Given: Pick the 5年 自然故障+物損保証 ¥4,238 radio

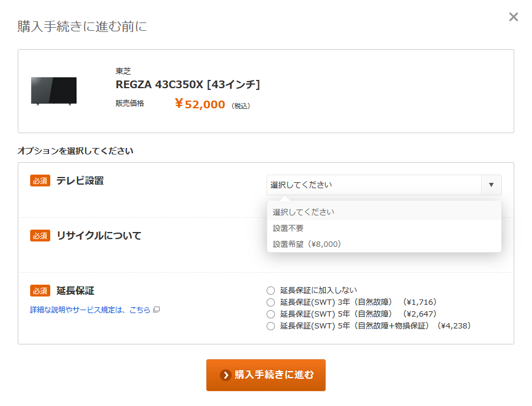Looking at the screenshot, I should tap(271, 326).
